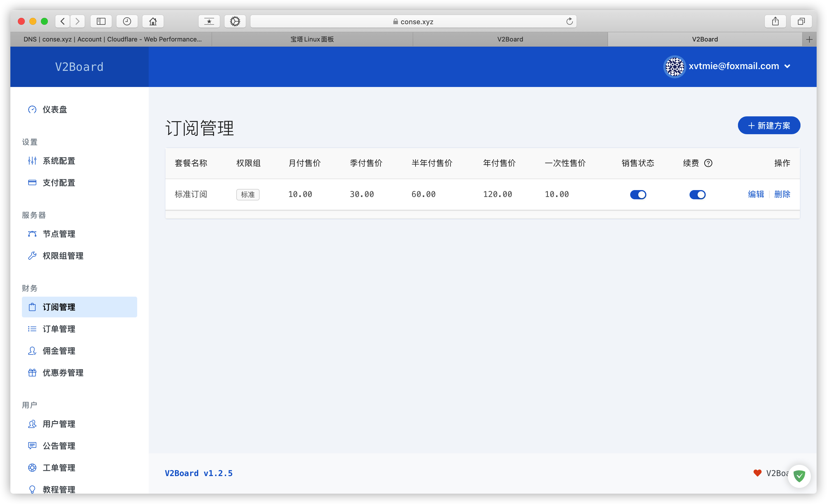Click the 30.00 quarterly price cell

tap(362, 194)
